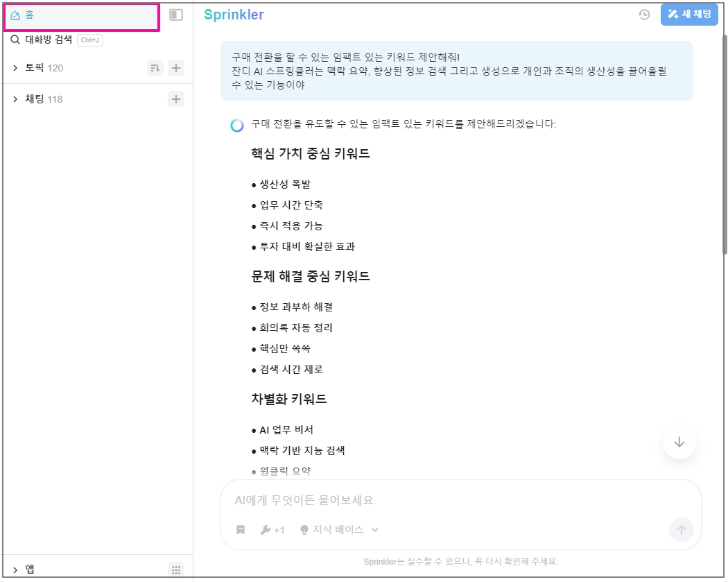Collapse the sidebar with the panel toggle
This screenshot has width=728, height=582.
pos(176,15)
